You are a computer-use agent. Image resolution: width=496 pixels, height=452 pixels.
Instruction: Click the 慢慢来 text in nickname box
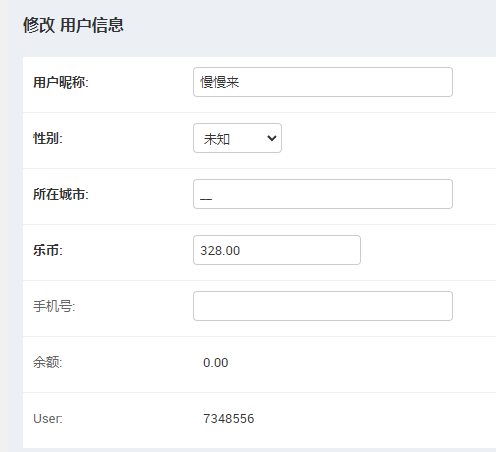click(220, 82)
